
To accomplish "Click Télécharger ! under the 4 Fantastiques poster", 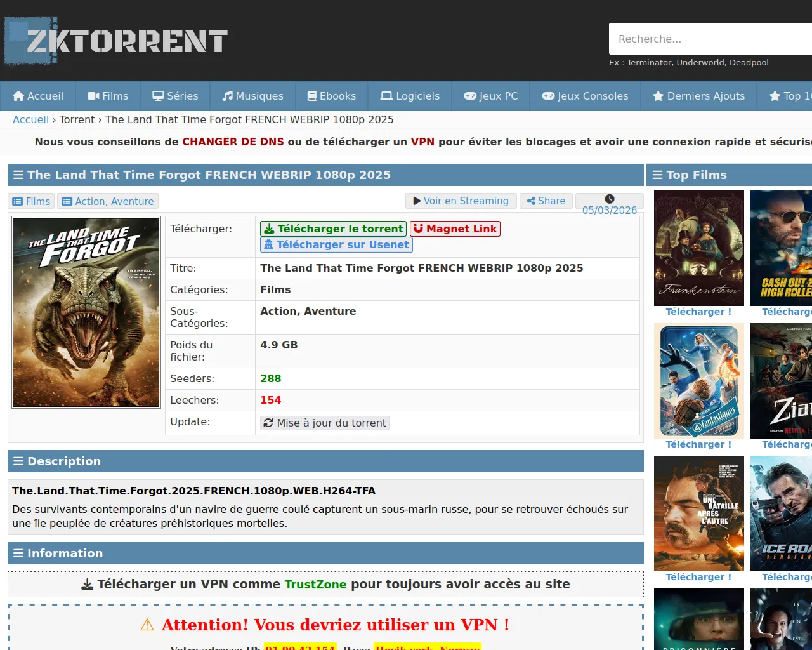I will [x=698, y=444].
